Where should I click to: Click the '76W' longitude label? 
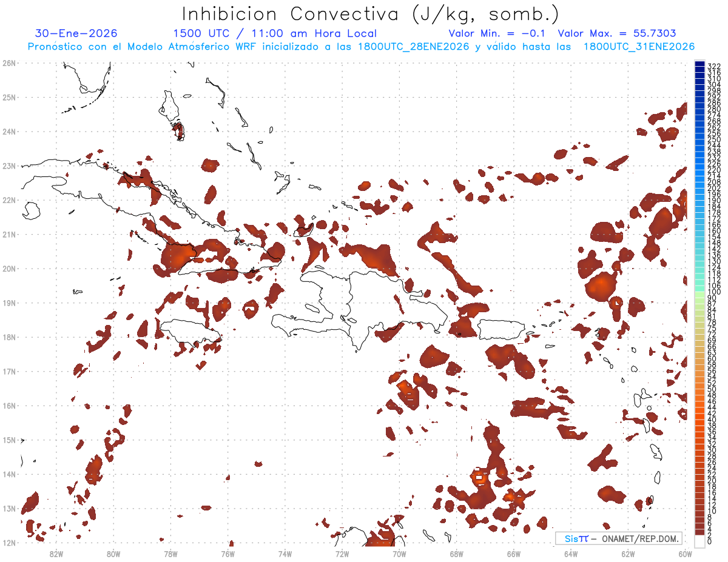228,554
